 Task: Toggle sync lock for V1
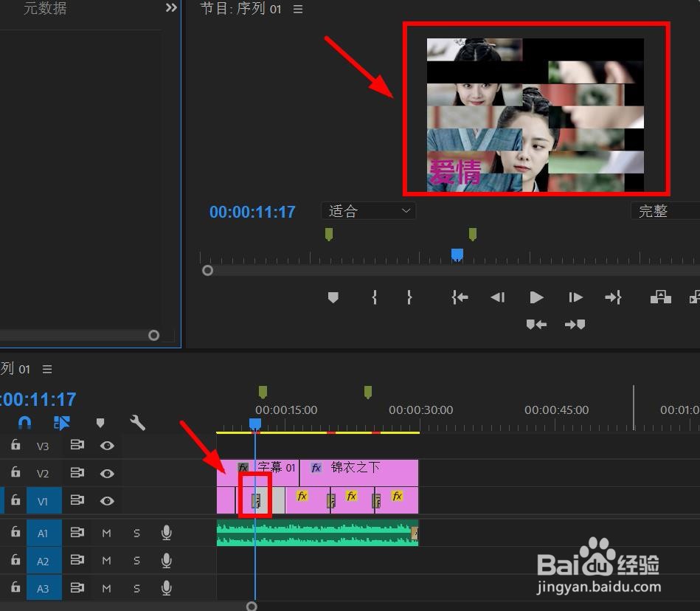77,500
